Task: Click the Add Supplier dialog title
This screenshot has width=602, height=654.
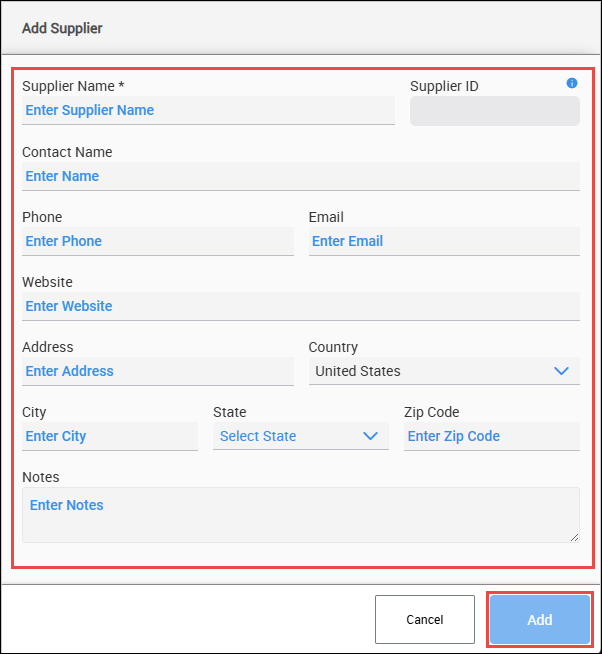Action: pos(62,28)
